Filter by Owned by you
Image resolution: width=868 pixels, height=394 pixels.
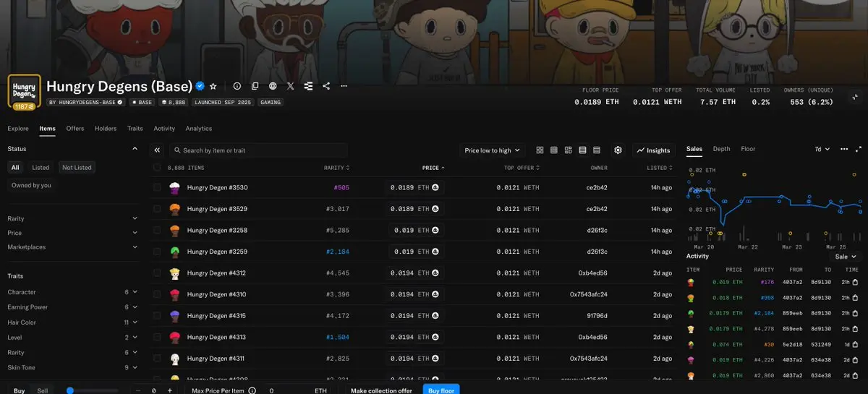point(31,186)
